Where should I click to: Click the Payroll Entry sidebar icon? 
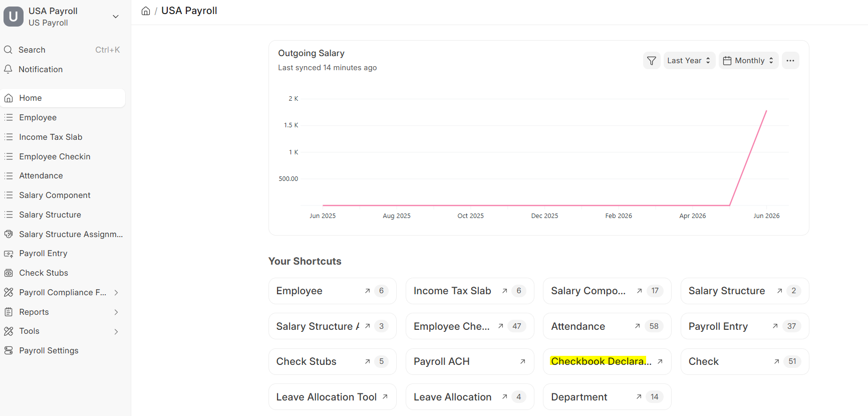click(x=9, y=254)
